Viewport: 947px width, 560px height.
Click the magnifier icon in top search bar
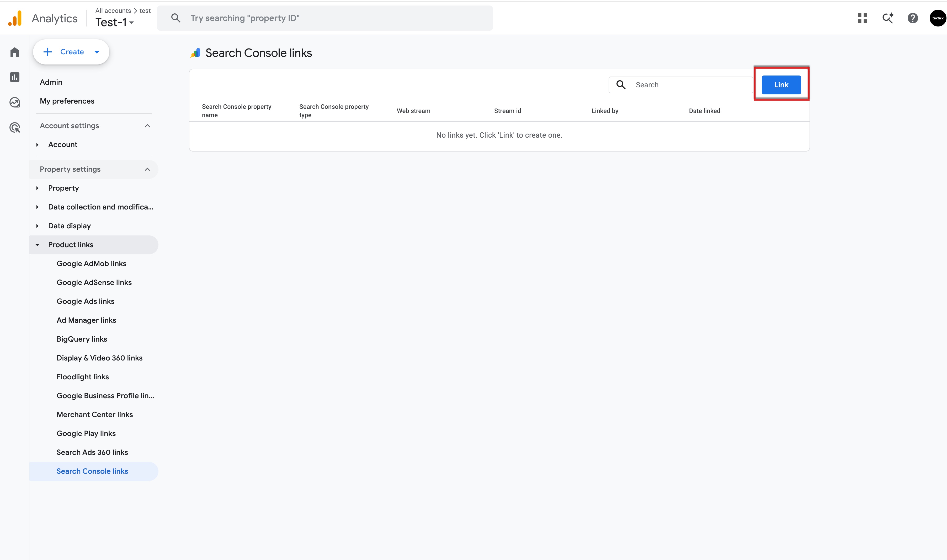point(175,18)
